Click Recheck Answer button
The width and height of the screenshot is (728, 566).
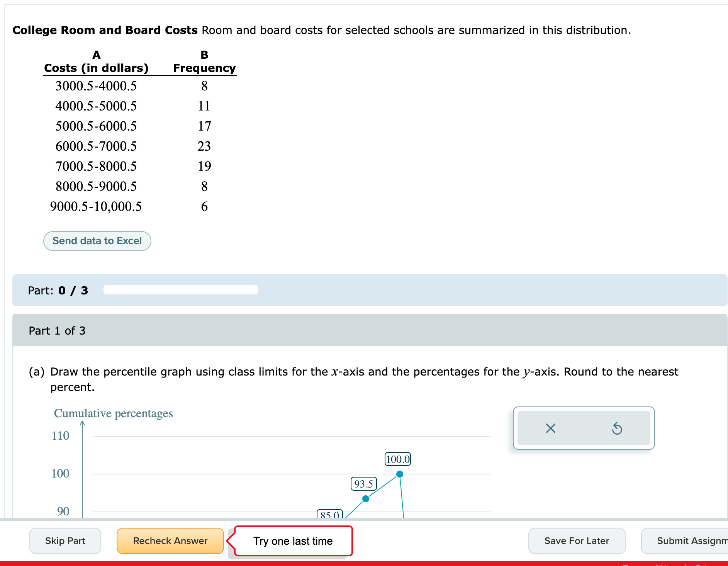pyautogui.click(x=170, y=541)
